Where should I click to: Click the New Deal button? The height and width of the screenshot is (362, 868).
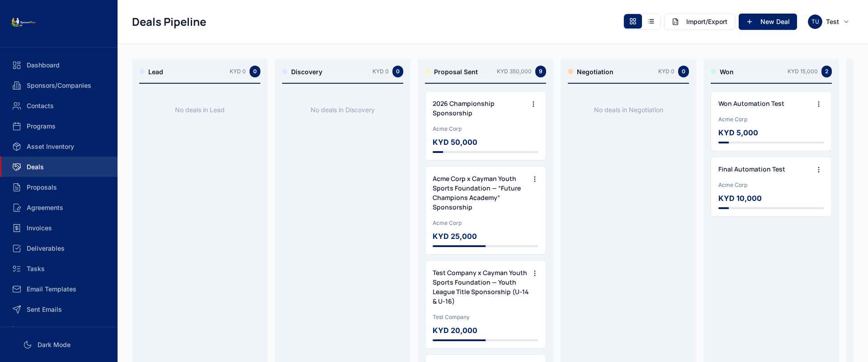pos(768,22)
